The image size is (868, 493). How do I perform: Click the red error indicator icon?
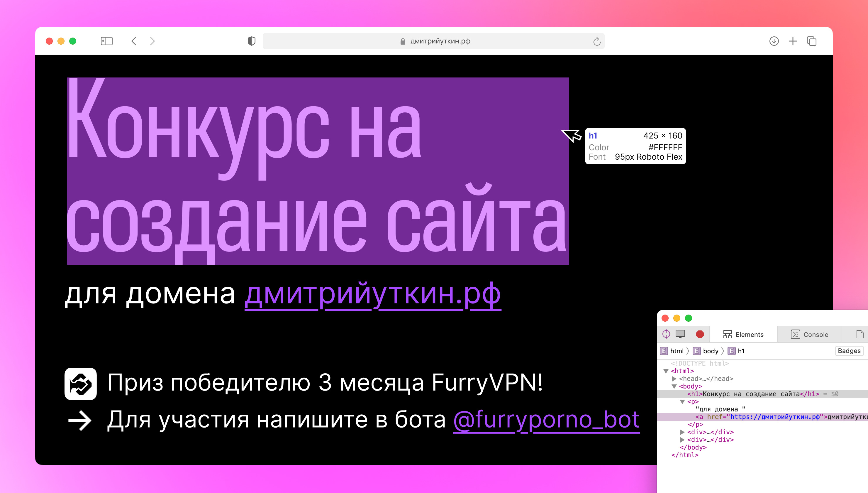coord(700,334)
